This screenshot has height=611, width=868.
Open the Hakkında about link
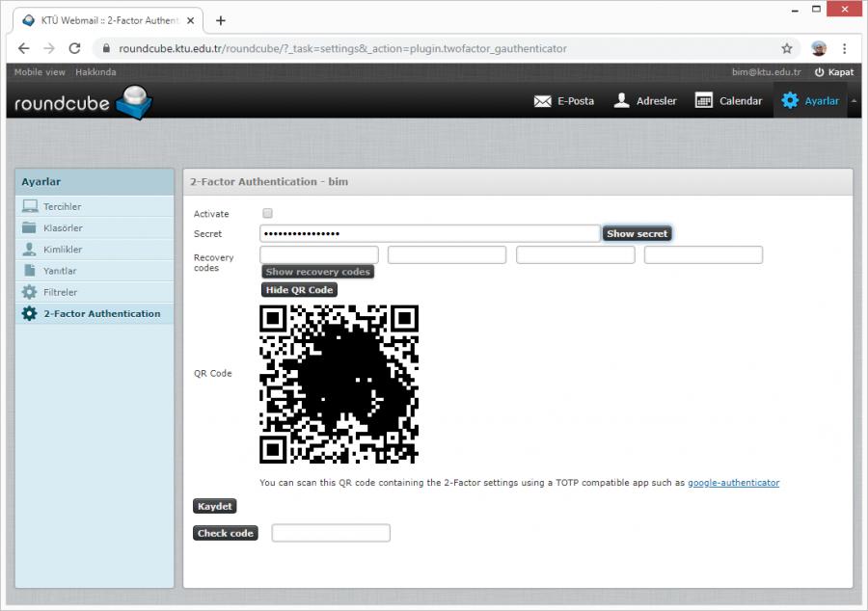tap(95, 72)
